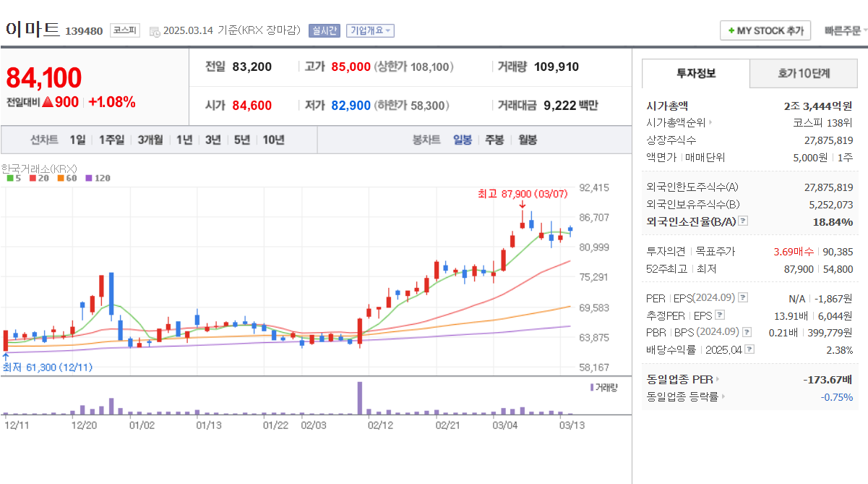Click the red 20-day moving average swatch
The width and height of the screenshot is (868, 484).
(33, 178)
